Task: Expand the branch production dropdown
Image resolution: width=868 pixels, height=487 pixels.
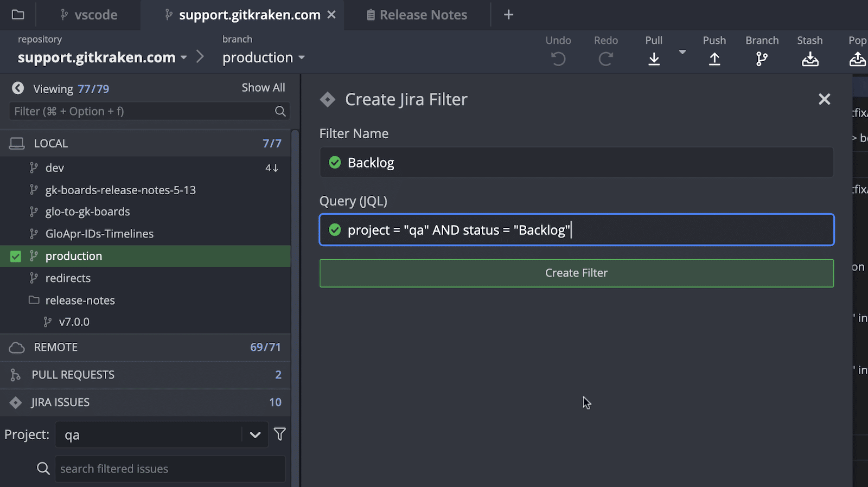Action: click(302, 57)
